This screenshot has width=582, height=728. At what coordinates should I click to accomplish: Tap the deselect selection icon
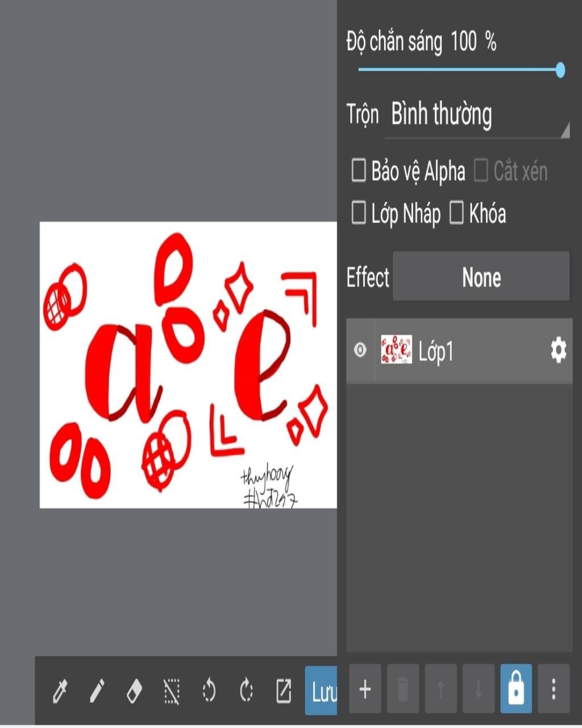click(x=172, y=691)
